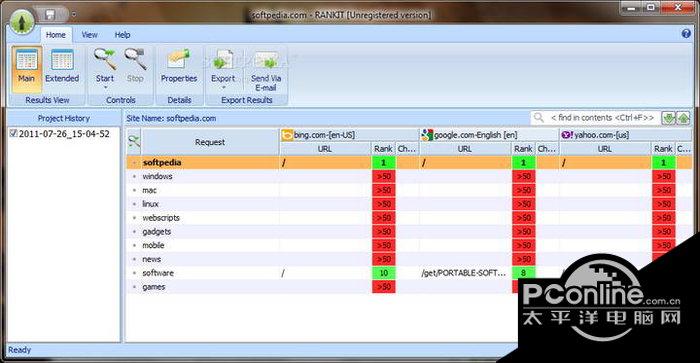
Task: Open the View ribbon tab
Action: coord(89,35)
